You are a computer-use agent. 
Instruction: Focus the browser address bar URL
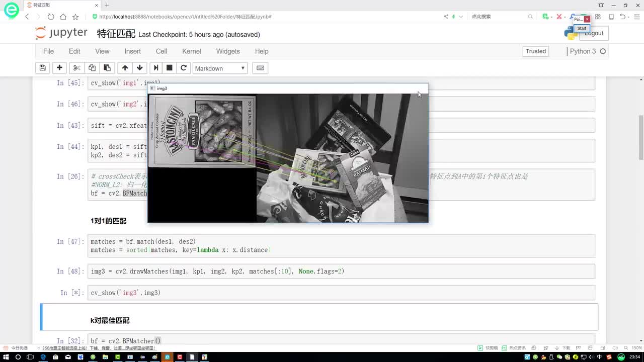pyautogui.click(x=186, y=17)
